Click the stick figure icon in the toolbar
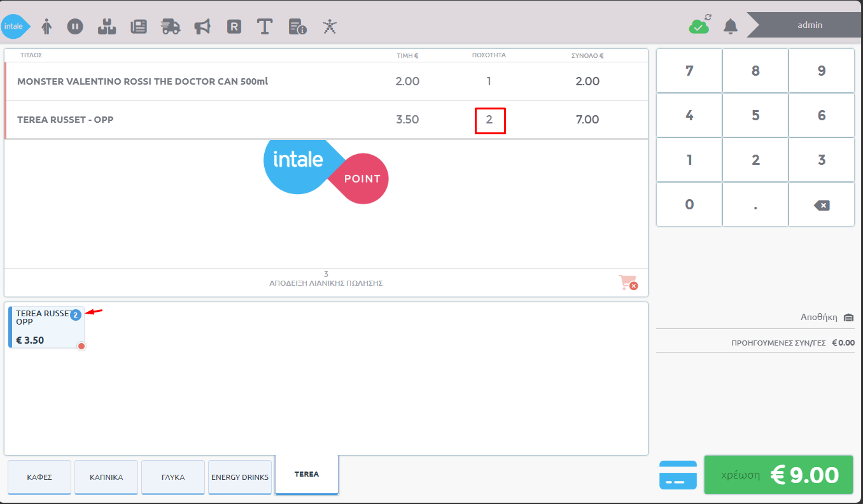This screenshot has width=863, height=504. [x=330, y=26]
